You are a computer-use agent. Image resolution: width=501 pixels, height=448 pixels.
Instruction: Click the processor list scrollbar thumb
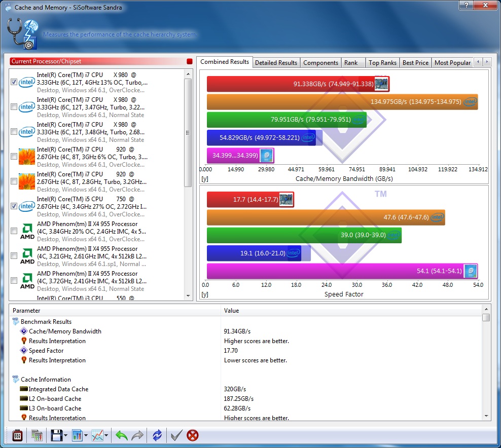tap(188, 132)
